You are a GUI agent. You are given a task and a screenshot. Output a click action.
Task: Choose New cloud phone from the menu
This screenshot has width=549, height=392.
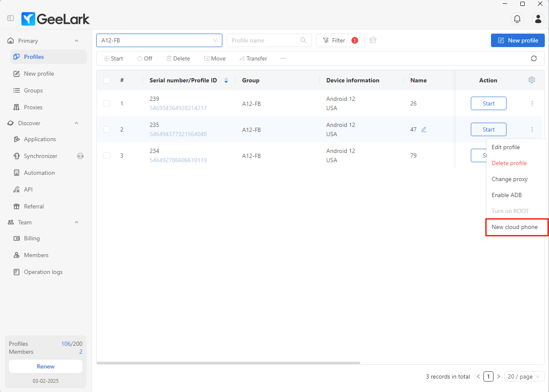point(517,227)
